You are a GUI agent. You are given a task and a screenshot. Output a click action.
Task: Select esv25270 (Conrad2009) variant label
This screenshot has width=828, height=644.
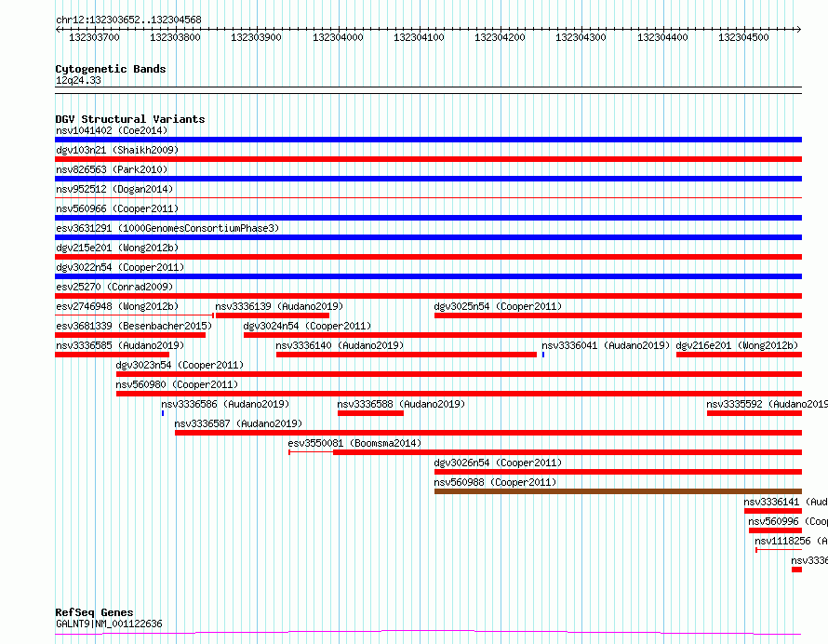tap(114, 287)
